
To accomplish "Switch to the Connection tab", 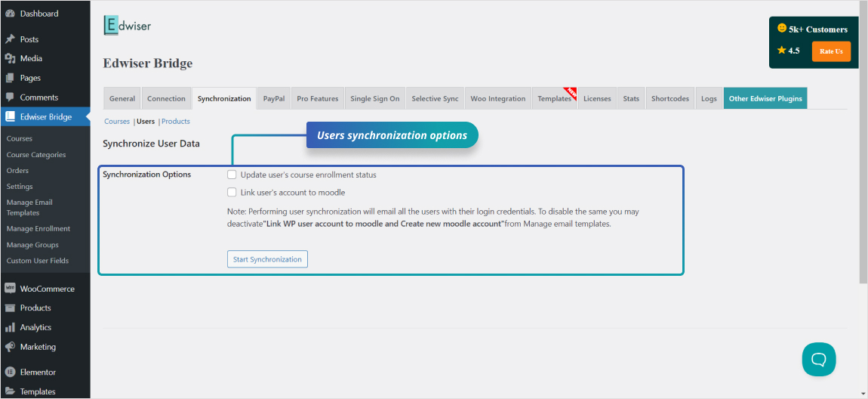I will coord(166,99).
